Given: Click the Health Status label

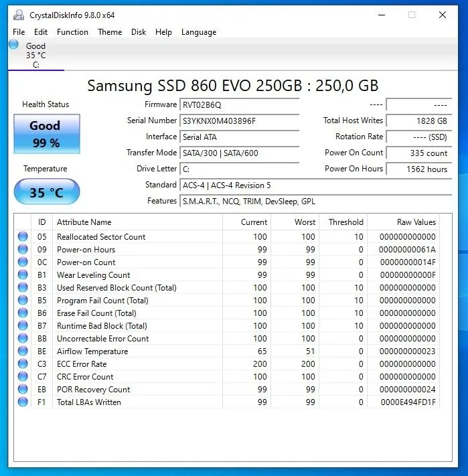Looking at the screenshot, I should tap(46, 104).
